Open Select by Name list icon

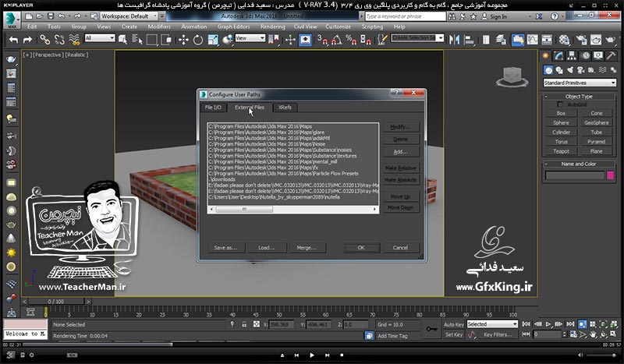[137, 40]
